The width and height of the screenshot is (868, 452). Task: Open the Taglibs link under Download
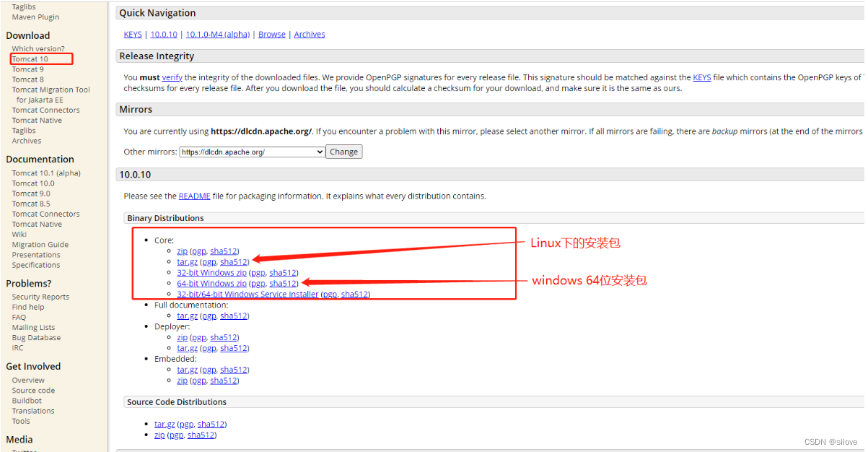(x=24, y=131)
